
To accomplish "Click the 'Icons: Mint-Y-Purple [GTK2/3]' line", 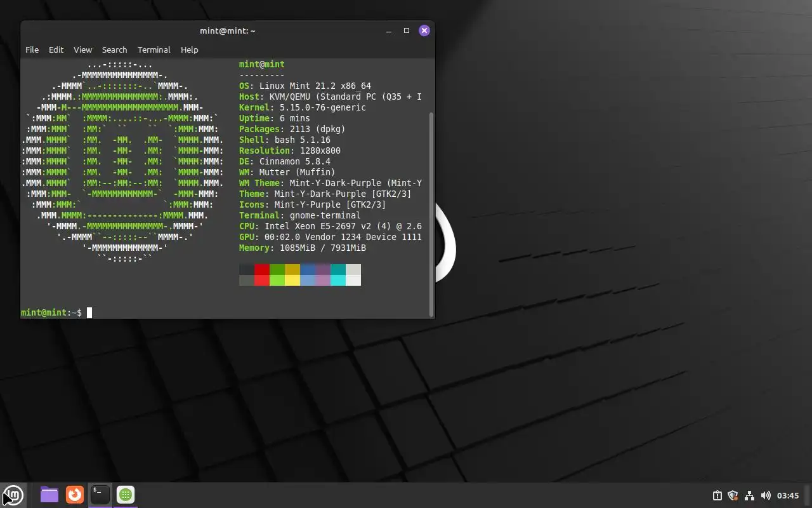I will [313, 204].
